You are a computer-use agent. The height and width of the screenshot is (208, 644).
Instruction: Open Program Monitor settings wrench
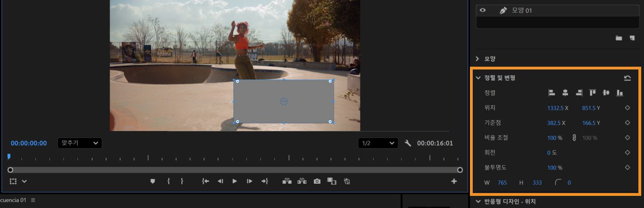click(407, 143)
